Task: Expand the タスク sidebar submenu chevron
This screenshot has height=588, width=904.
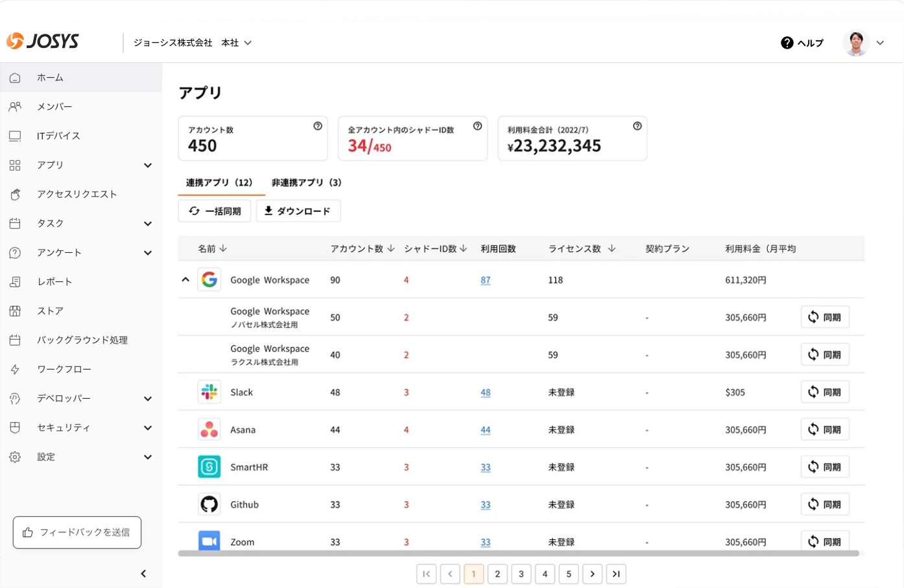Action: (x=148, y=224)
